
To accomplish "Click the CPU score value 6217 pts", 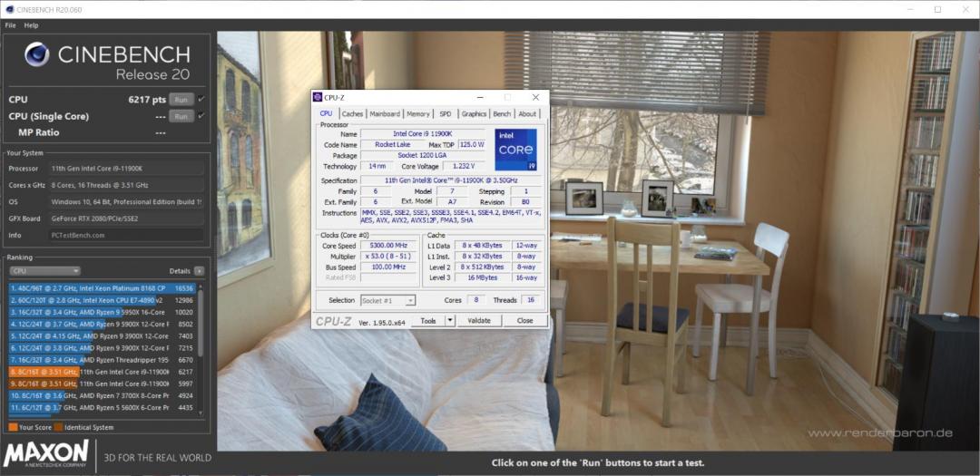I will click(147, 100).
